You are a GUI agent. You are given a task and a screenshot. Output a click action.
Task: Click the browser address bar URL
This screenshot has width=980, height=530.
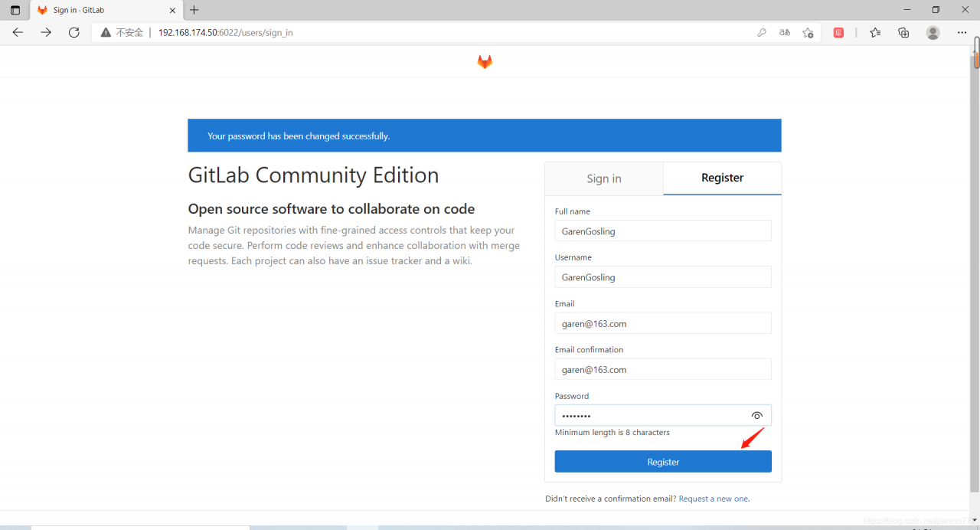pyautogui.click(x=225, y=33)
